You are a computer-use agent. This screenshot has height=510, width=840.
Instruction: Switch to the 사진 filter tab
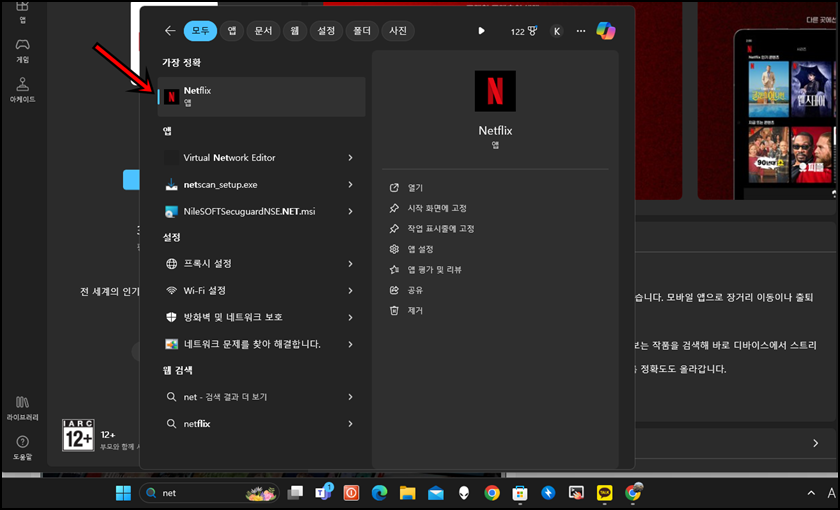tap(398, 31)
